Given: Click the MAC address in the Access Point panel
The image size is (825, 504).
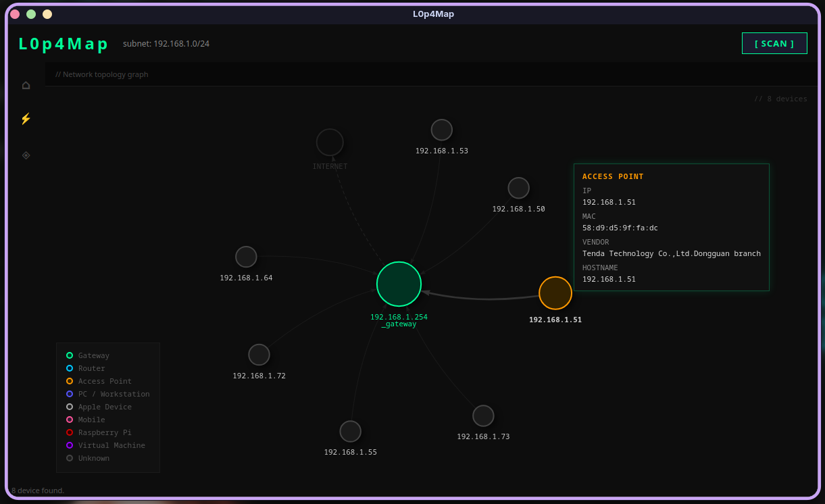Looking at the screenshot, I should [x=620, y=228].
